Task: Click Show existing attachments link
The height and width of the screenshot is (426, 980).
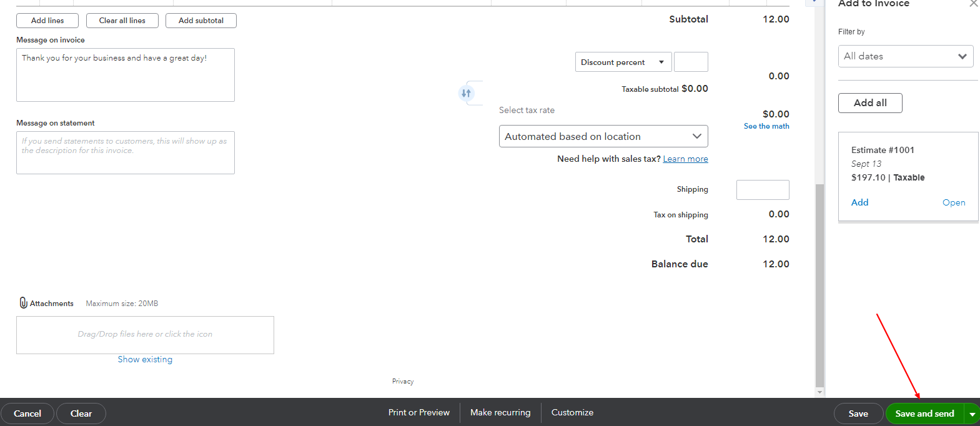Action: pyautogui.click(x=145, y=360)
